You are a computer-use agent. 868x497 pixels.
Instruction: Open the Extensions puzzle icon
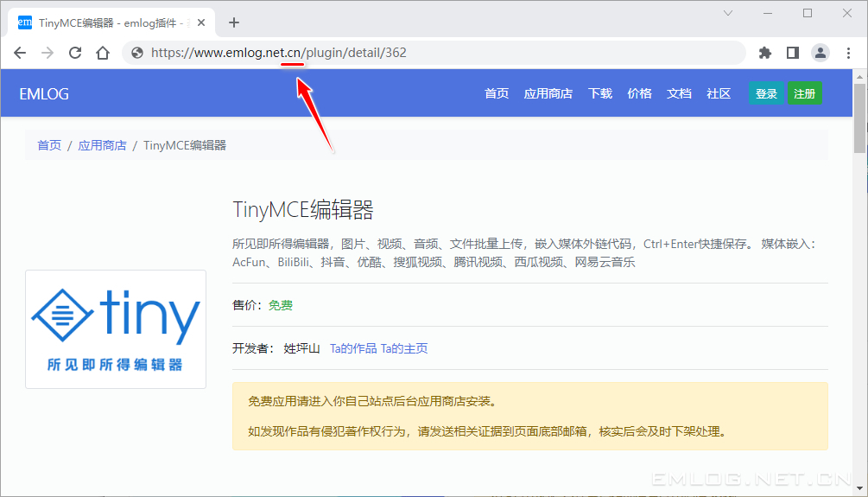click(x=765, y=53)
